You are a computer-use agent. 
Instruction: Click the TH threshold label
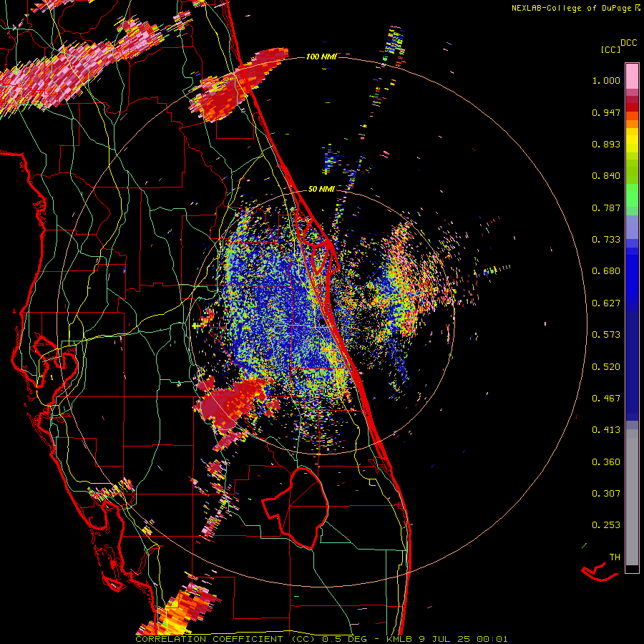pyautogui.click(x=615, y=557)
